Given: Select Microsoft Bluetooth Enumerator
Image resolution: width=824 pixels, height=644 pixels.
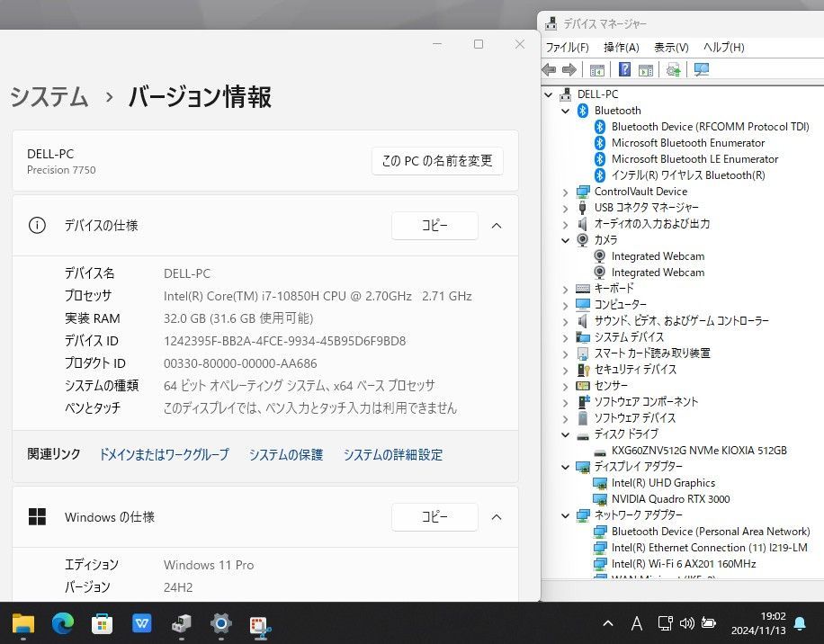Looking at the screenshot, I should coord(688,143).
